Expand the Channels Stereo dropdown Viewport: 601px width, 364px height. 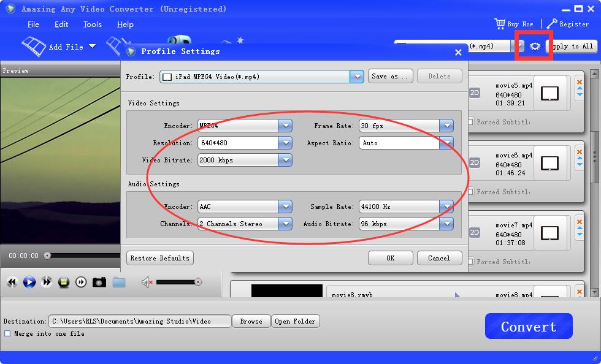285,224
